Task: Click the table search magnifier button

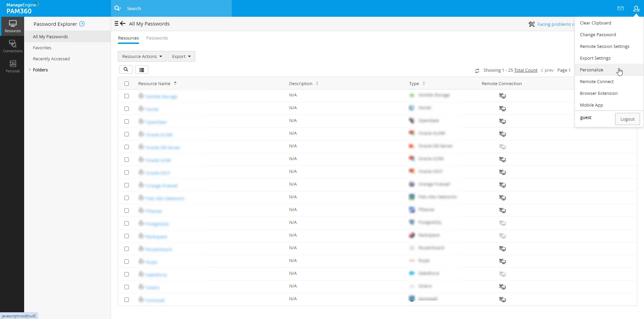Action: (125, 69)
